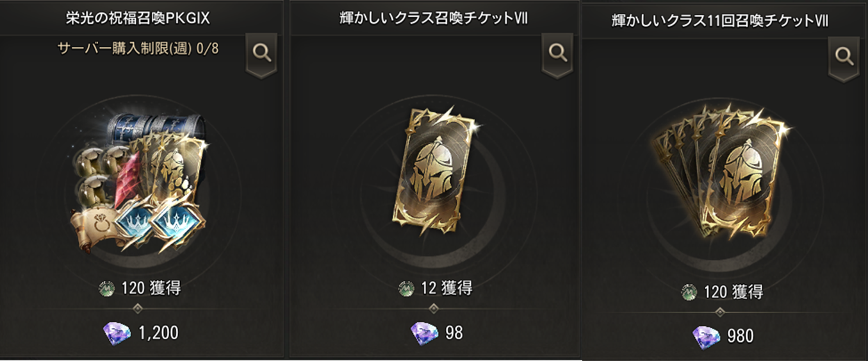Click the mileage coin icon in 11回 ticket card

[689, 292]
